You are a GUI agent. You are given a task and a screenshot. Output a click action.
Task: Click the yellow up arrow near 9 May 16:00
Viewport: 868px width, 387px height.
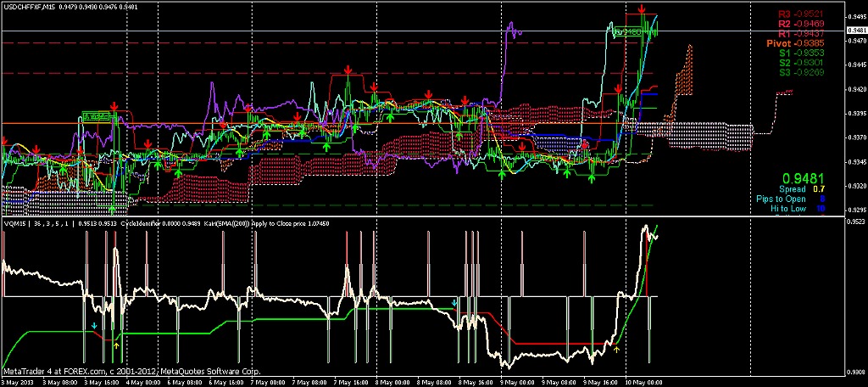(x=616, y=348)
